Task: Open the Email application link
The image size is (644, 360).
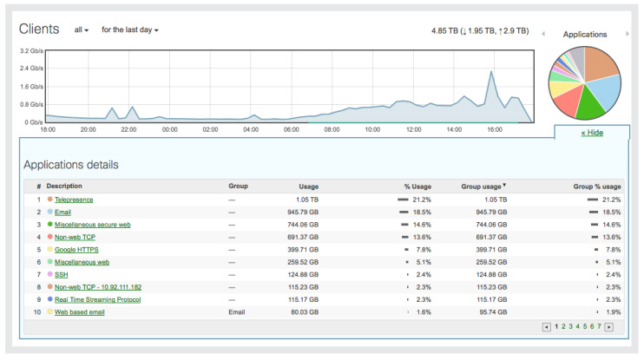Action: click(62, 213)
